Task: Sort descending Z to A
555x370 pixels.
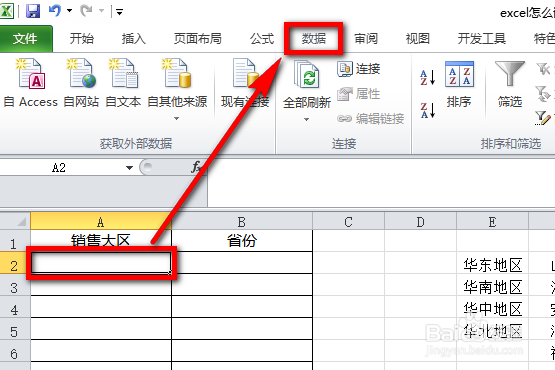Action: coord(428,110)
